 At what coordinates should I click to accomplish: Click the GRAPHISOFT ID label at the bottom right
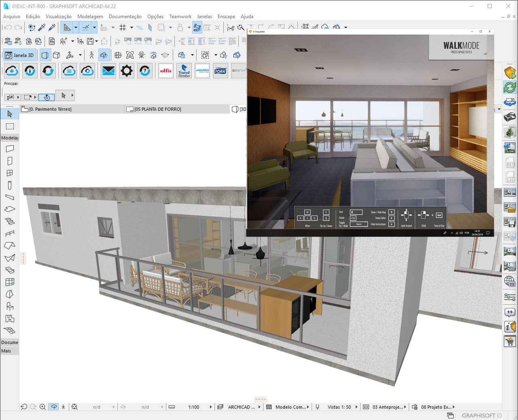482,416
